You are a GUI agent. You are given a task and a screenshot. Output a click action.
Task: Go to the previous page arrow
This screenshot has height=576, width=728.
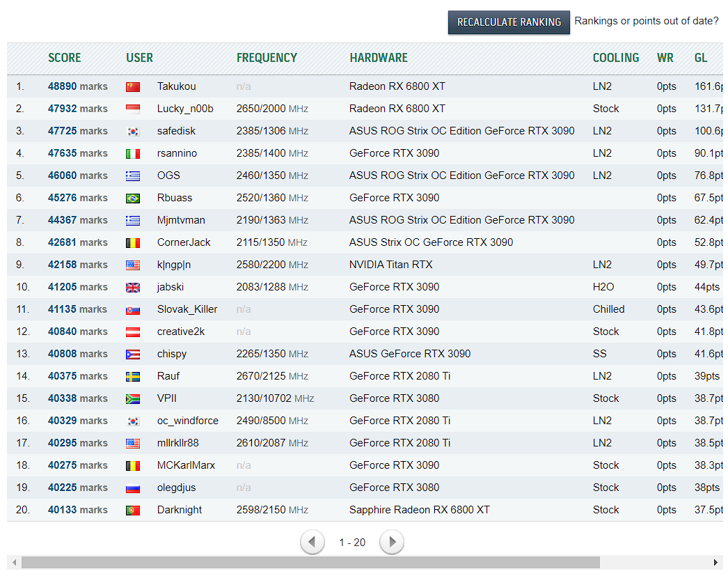pos(312,542)
